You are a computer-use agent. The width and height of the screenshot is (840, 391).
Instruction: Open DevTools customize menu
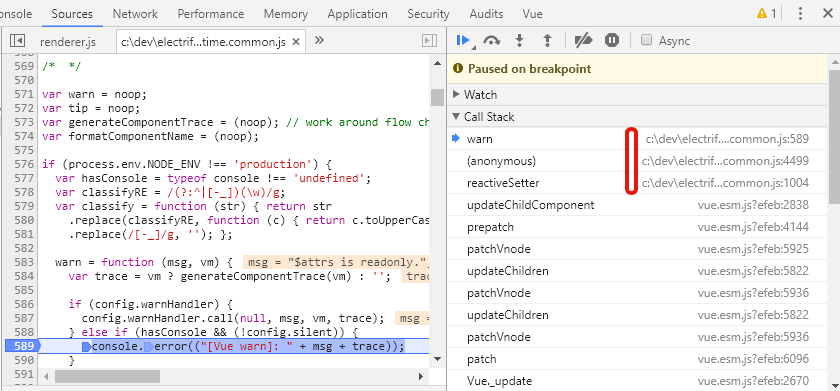tap(800, 14)
